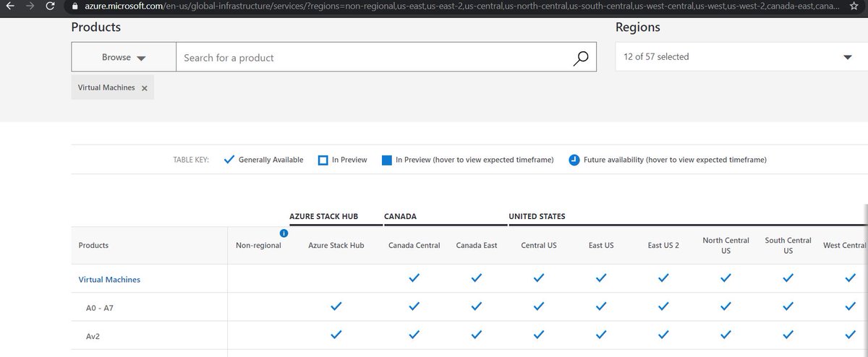Bookmark the page with the star icon
868x357 pixels.
point(854,6)
